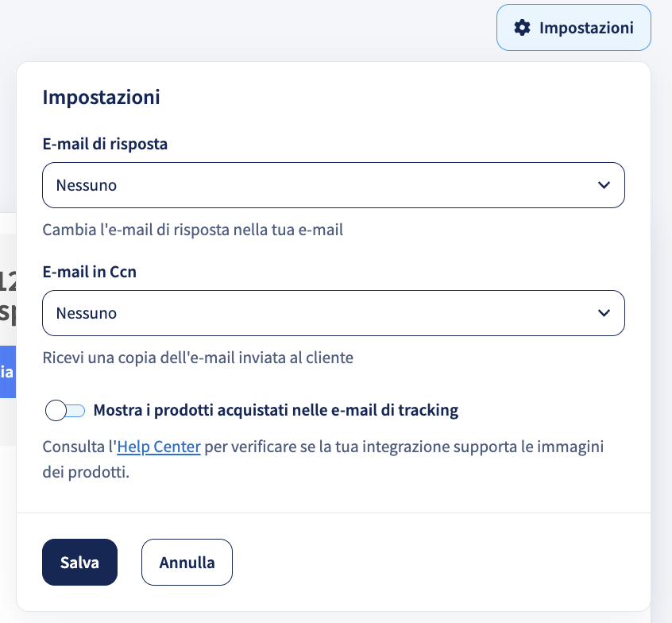Click the Impostazioni panel heading
This screenshot has height=623, width=672.
coord(101,97)
